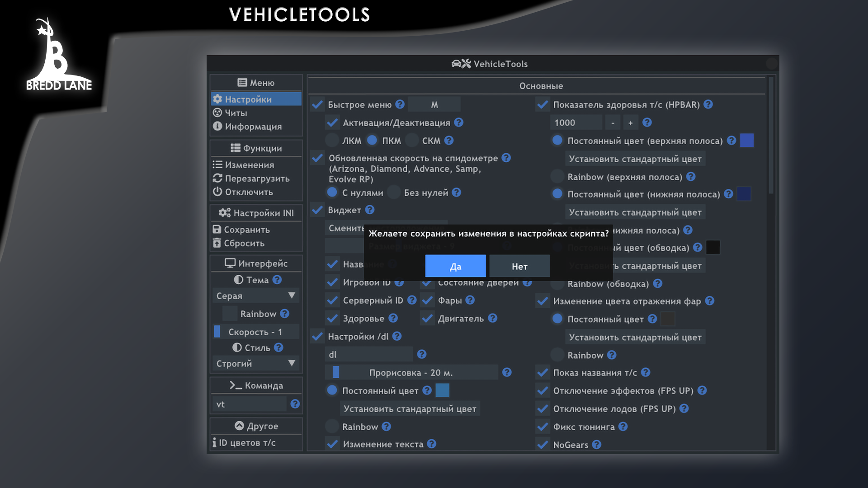Adjust Прорисовка - 20 м. slider
This screenshot has height=488, width=868.
pos(411,372)
